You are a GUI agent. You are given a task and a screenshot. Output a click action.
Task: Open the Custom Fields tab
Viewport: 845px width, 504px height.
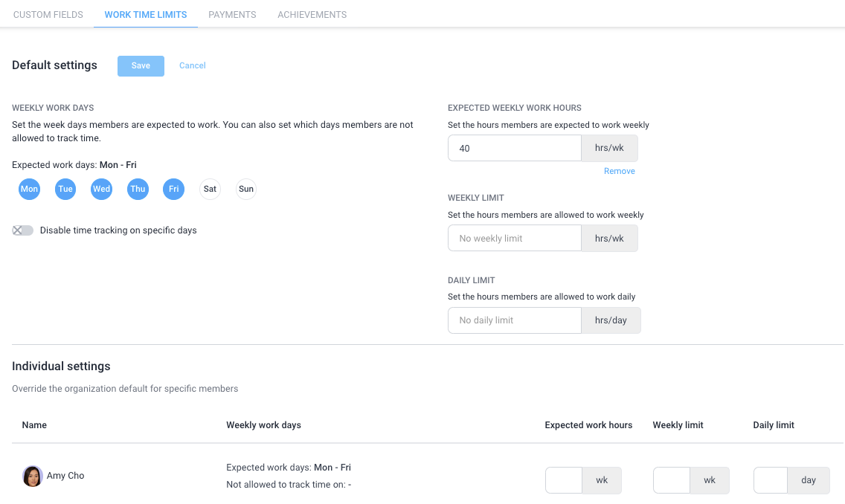pyautogui.click(x=48, y=15)
